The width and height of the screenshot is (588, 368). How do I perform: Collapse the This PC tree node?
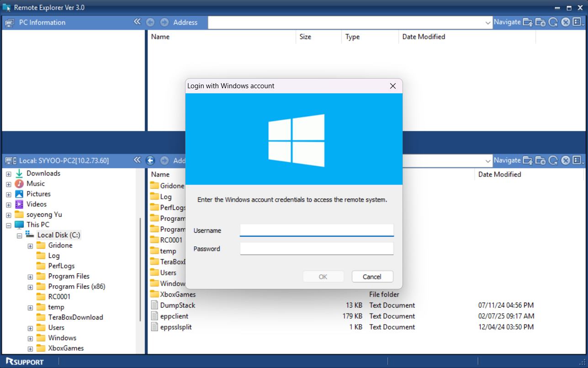(x=8, y=225)
